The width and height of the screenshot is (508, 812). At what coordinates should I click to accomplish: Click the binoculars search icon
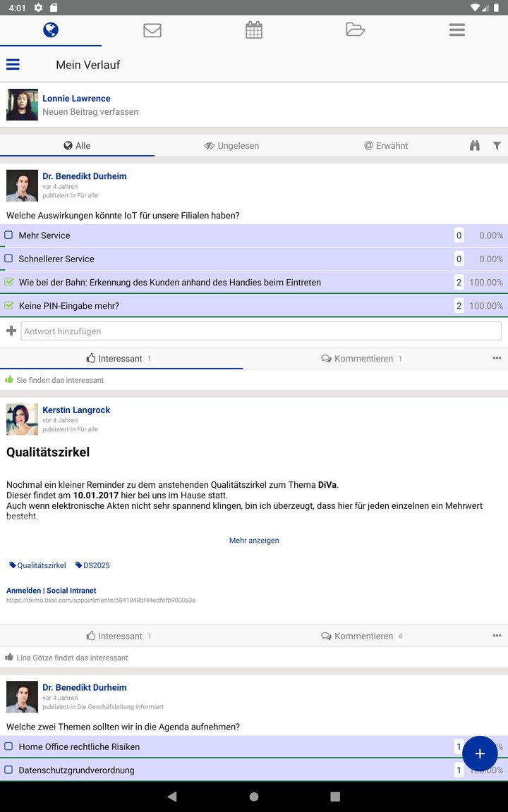[474, 145]
